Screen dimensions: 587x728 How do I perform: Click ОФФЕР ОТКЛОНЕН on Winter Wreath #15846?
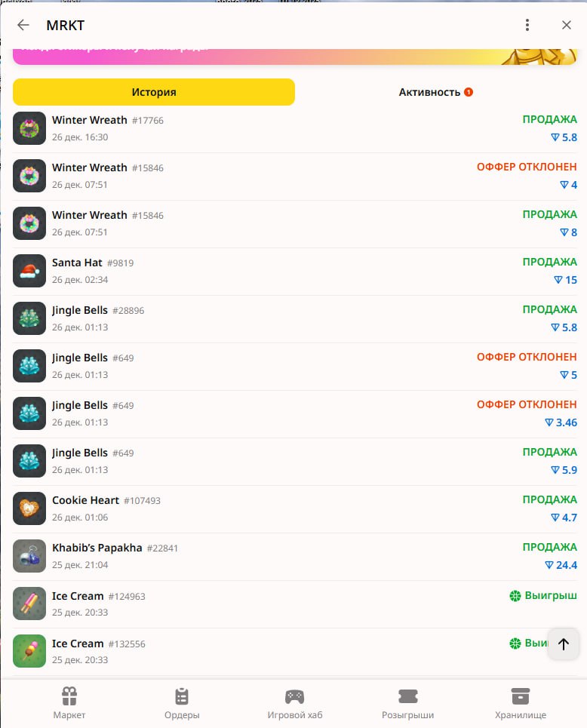[527, 167]
